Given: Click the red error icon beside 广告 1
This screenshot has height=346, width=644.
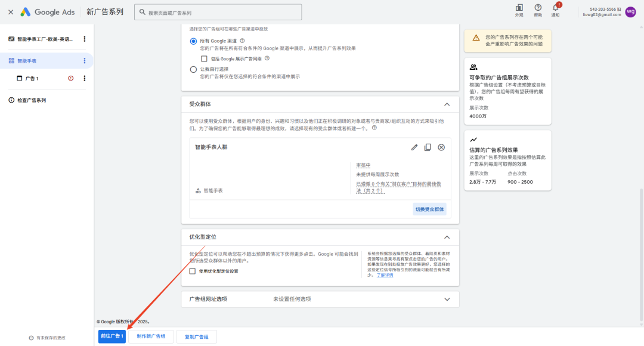Looking at the screenshot, I should (71, 78).
